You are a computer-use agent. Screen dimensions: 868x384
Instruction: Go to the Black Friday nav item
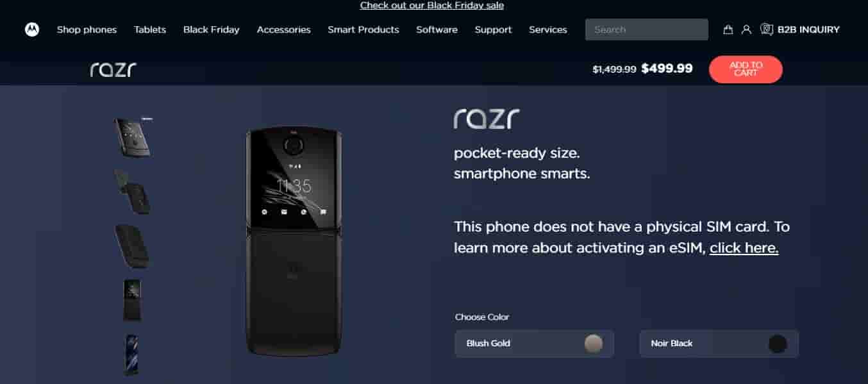click(211, 29)
